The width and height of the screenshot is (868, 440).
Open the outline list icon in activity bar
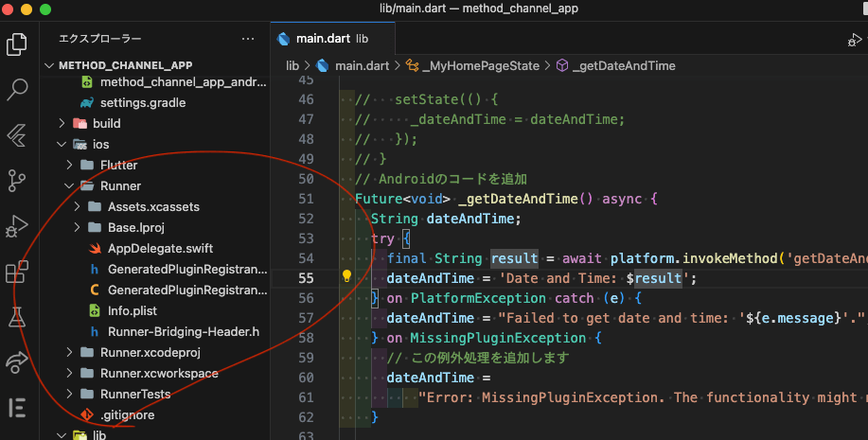17,408
